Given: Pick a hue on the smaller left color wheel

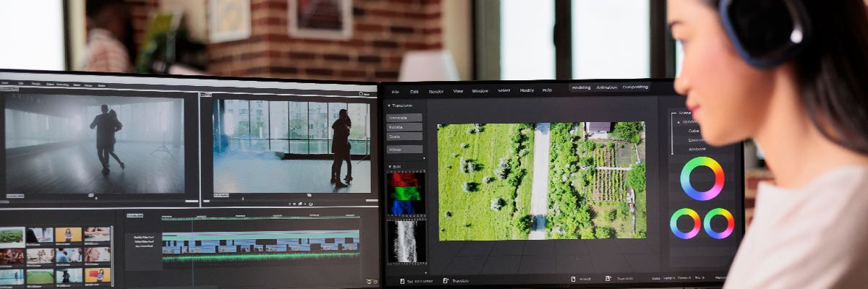Looking at the screenshot, I should (685, 223).
